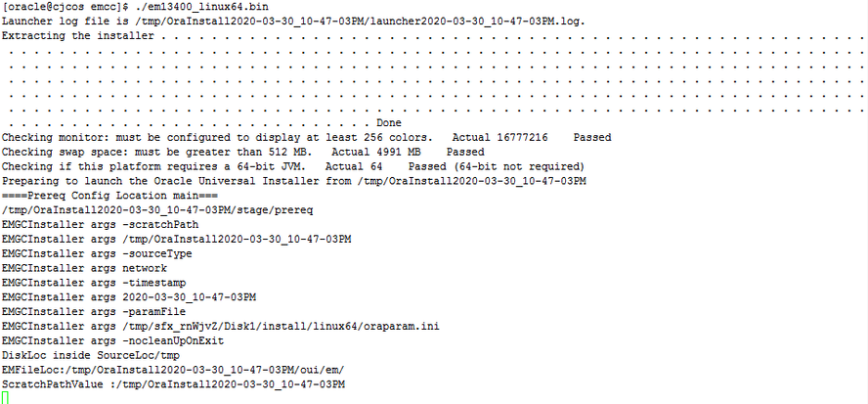The image size is (868, 404).
Task: Click the "-nocleanUpOnExit" argument line
Action: [x=113, y=340]
